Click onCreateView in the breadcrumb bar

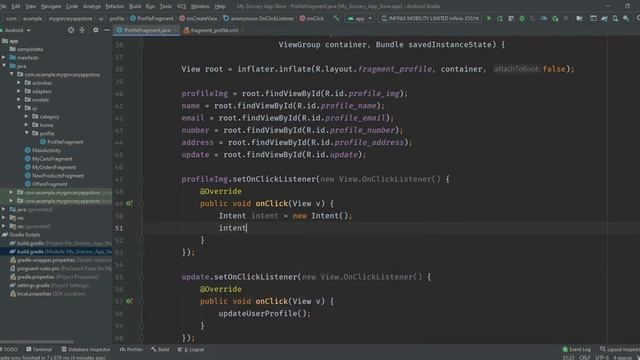[x=199, y=18]
